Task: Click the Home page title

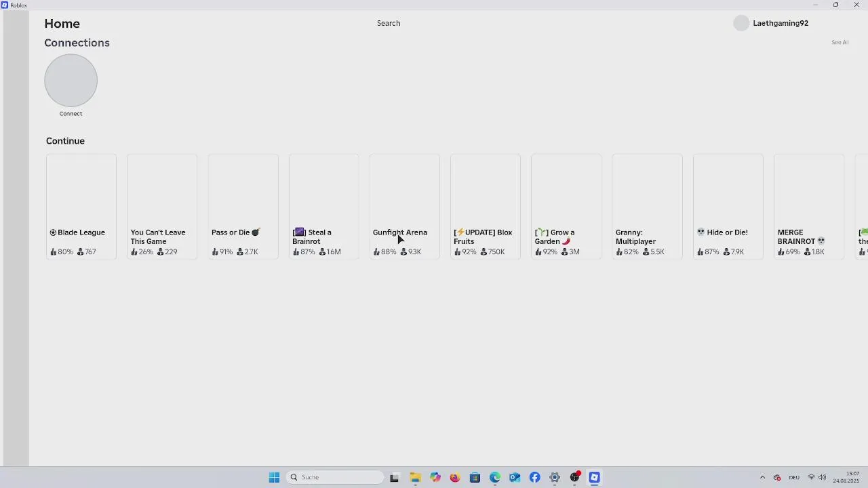Action: [x=62, y=23]
